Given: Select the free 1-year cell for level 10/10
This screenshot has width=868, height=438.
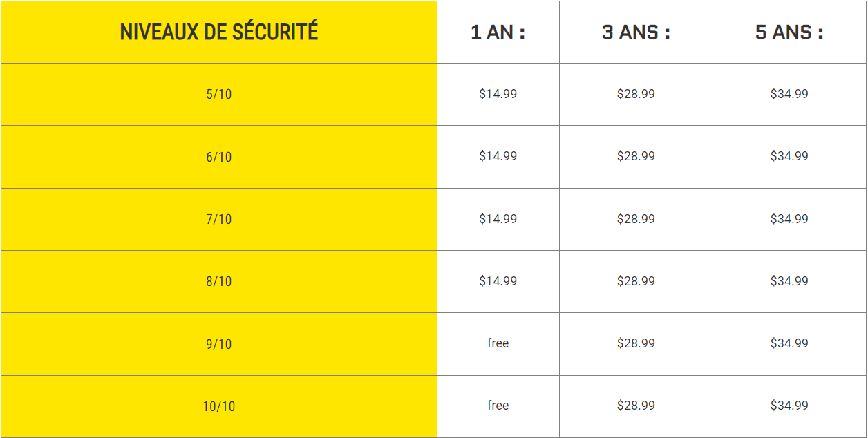Looking at the screenshot, I should point(498,406).
